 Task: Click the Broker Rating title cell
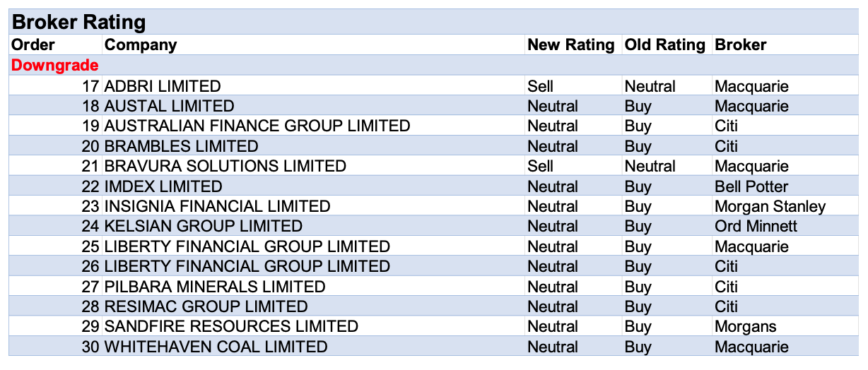(x=79, y=22)
